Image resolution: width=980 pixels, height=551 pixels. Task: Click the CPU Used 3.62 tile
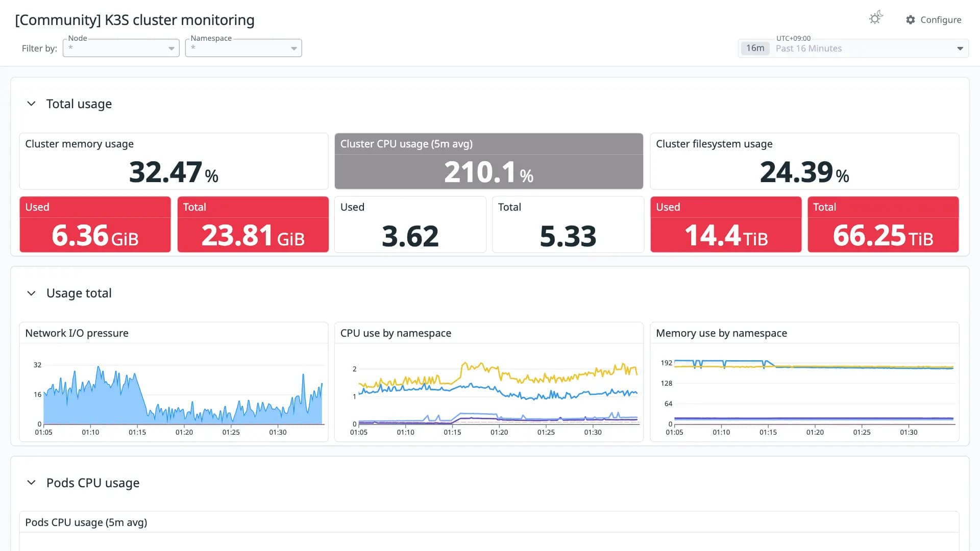tap(410, 224)
